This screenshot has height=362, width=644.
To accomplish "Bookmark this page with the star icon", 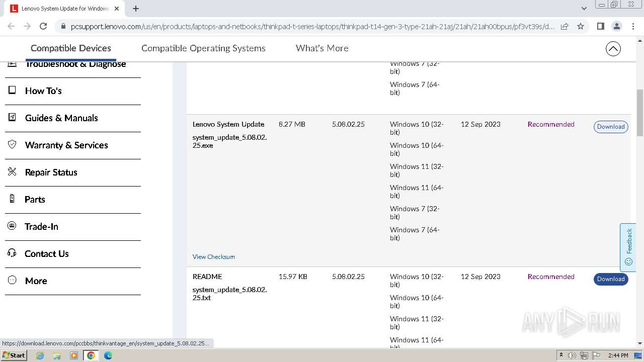I will tap(581, 26).
